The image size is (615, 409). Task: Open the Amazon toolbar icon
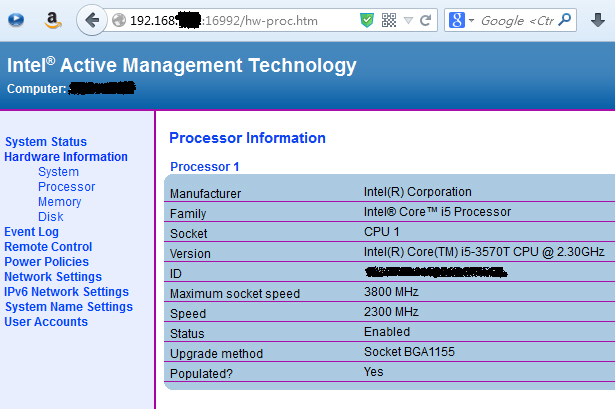pos(53,20)
